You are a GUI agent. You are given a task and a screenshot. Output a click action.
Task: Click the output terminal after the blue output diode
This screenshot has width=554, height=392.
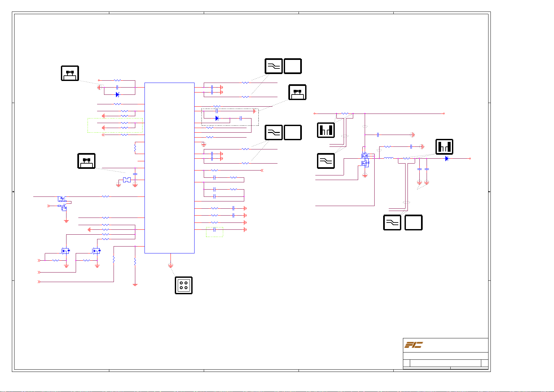tap(470, 159)
